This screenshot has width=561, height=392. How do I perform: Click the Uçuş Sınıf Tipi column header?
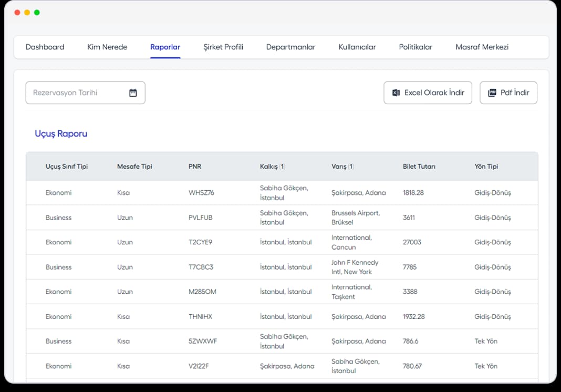(67, 167)
